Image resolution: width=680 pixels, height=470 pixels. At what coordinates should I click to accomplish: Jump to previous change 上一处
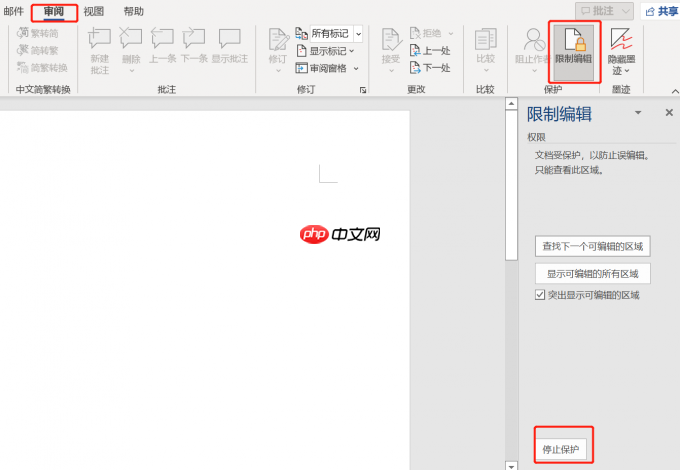430,51
